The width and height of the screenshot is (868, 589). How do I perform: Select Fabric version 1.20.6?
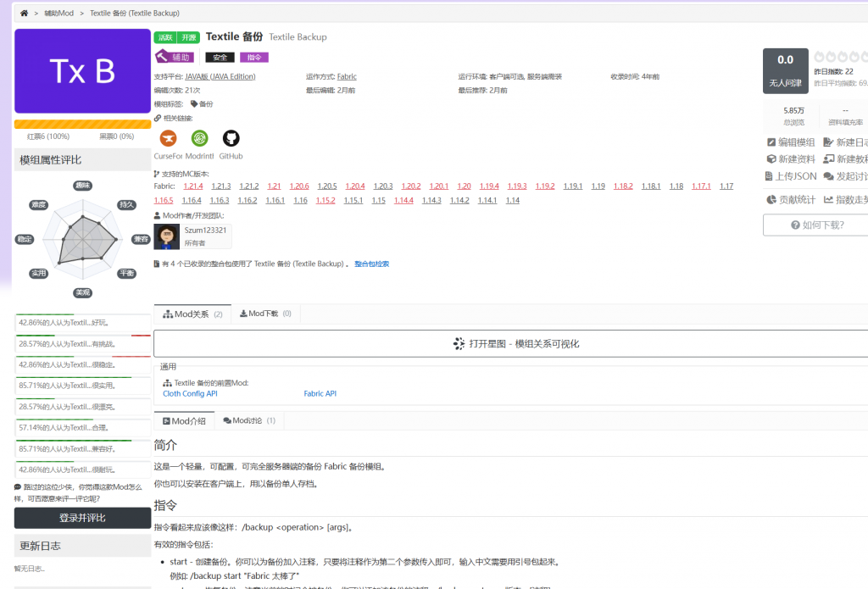click(299, 186)
